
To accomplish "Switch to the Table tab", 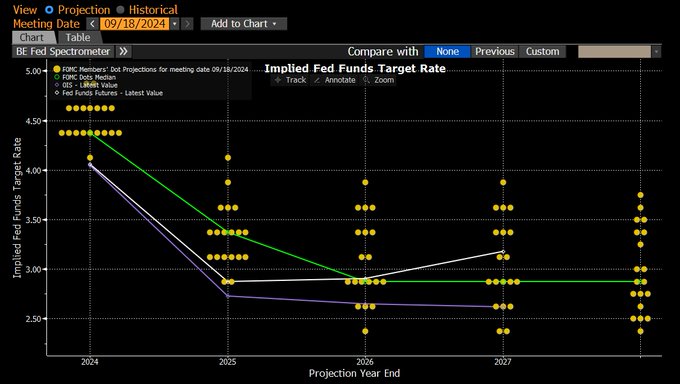I will coord(78,37).
